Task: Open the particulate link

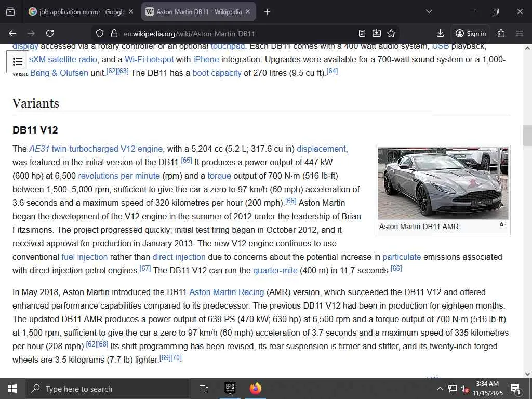Action: tap(402, 257)
